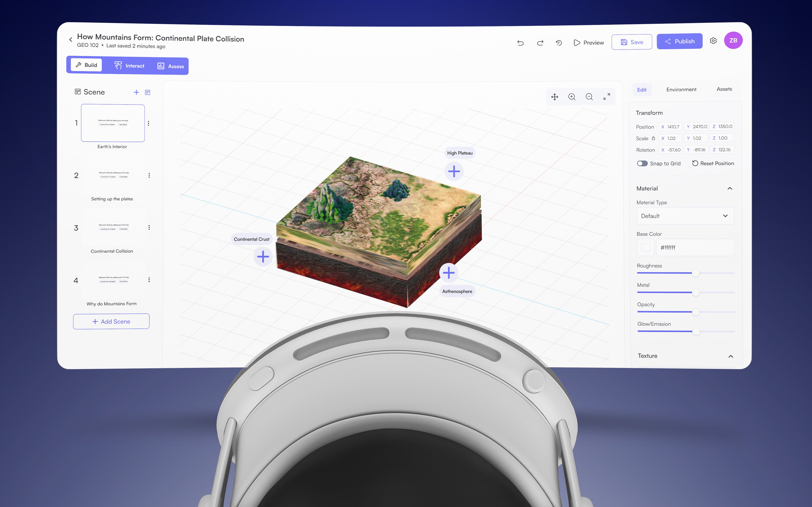Click the Add Scene button

point(111,321)
